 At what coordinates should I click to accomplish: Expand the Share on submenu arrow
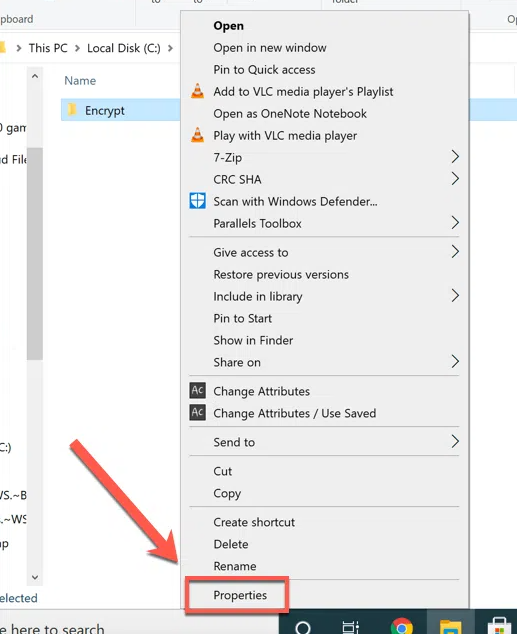point(455,361)
